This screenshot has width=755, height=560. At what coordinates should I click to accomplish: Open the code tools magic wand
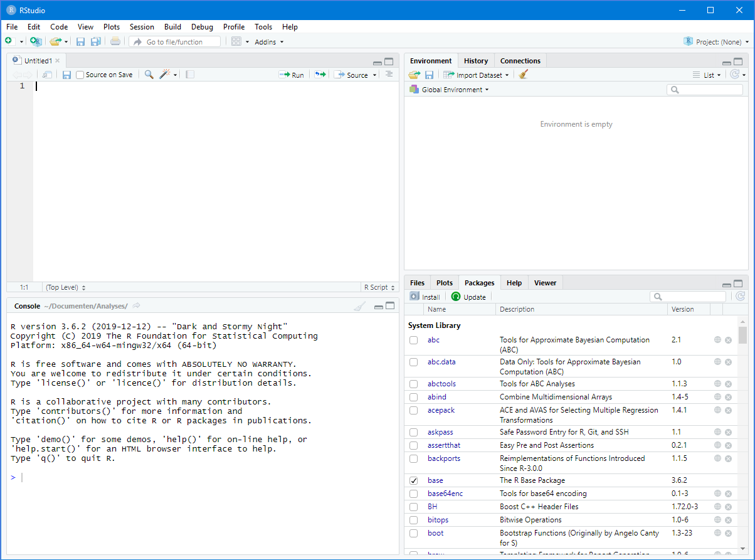coord(165,75)
